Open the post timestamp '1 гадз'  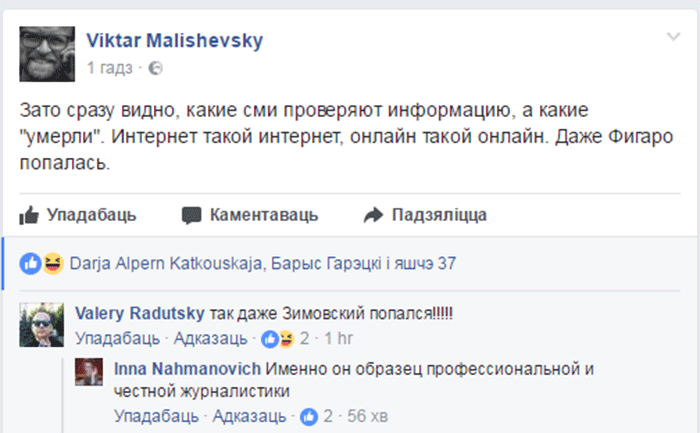pyautogui.click(x=110, y=68)
